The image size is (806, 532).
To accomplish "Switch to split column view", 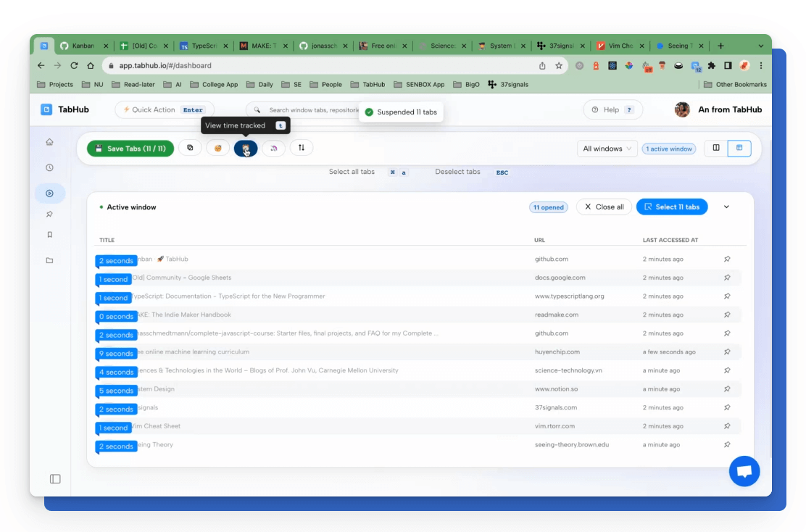I will (716, 148).
